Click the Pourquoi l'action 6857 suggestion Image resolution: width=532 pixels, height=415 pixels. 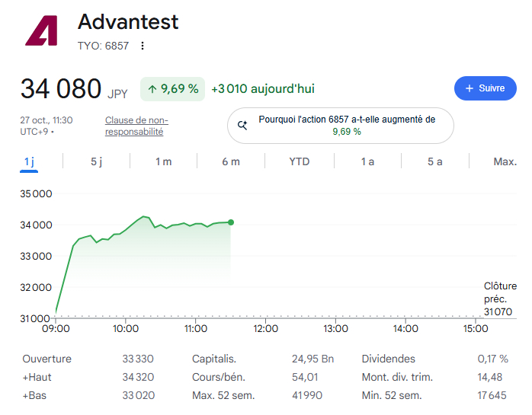pyautogui.click(x=341, y=126)
